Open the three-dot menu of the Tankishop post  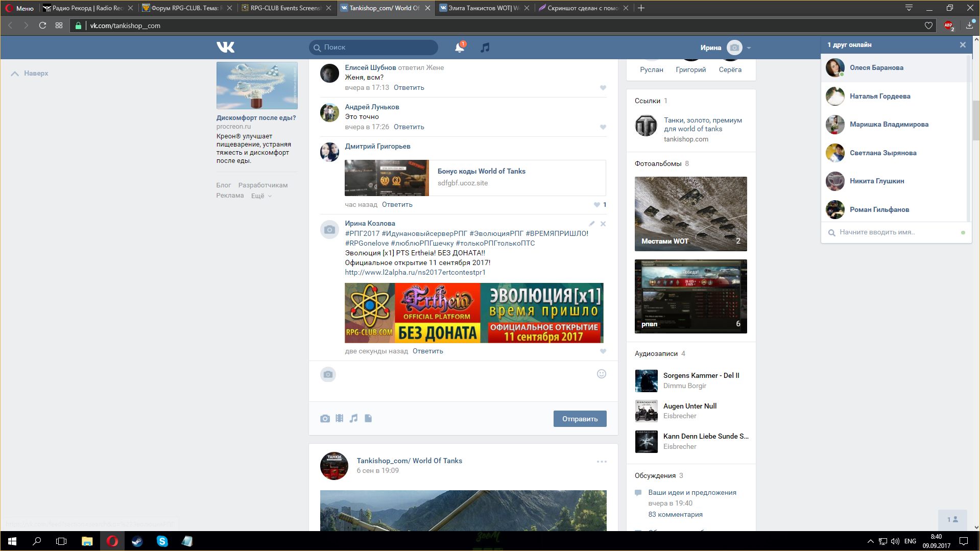point(602,462)
